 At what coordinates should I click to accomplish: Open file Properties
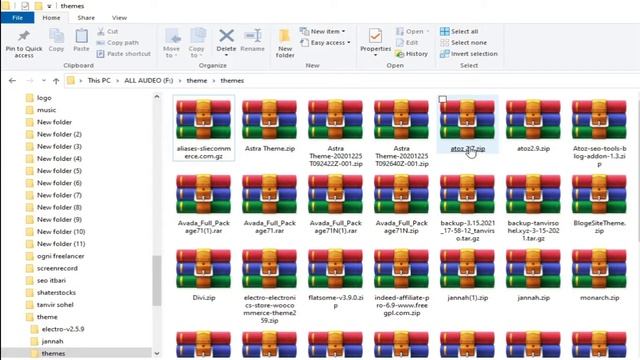[376, 42]
